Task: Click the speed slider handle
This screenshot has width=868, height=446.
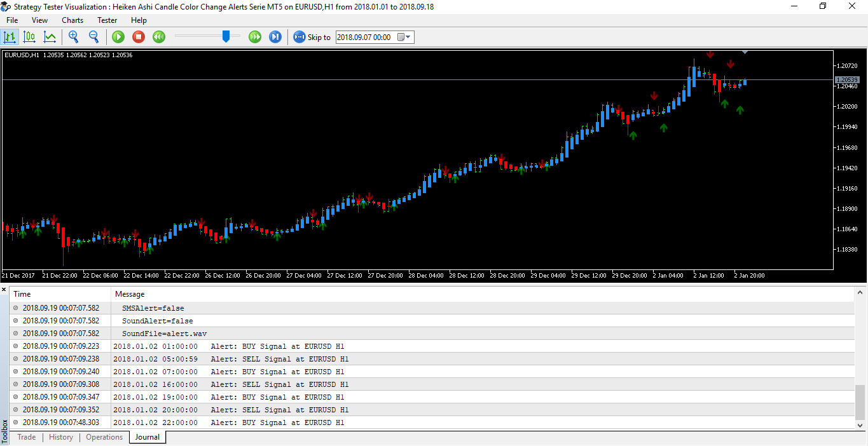Action: coord(226,37)
